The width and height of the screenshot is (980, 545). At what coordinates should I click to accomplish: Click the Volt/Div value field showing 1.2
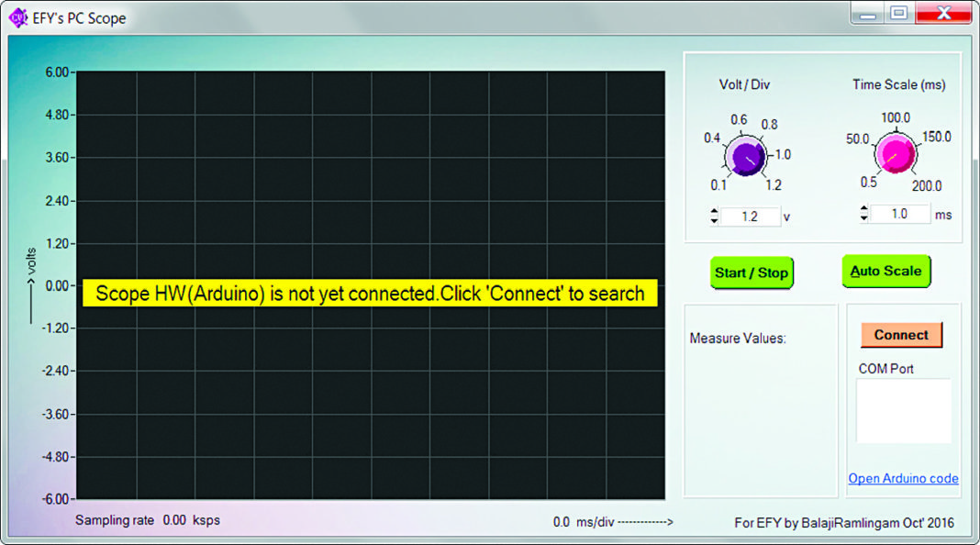pyautogui.click(x=750, y=217)
